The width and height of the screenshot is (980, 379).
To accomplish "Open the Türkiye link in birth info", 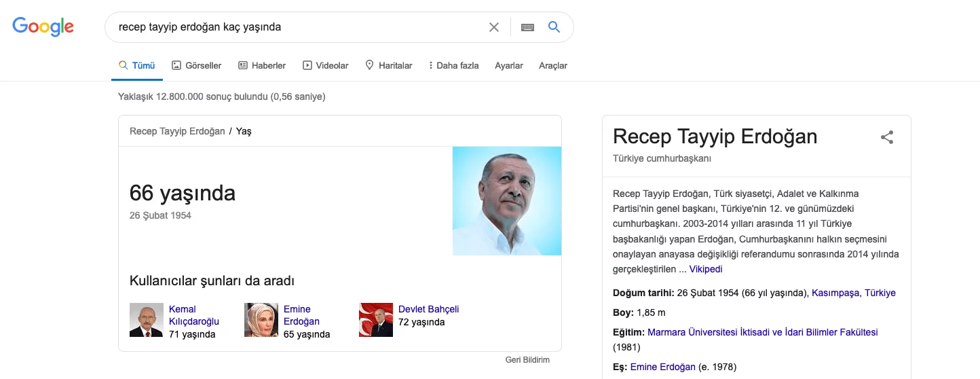I will pos(880,293).
